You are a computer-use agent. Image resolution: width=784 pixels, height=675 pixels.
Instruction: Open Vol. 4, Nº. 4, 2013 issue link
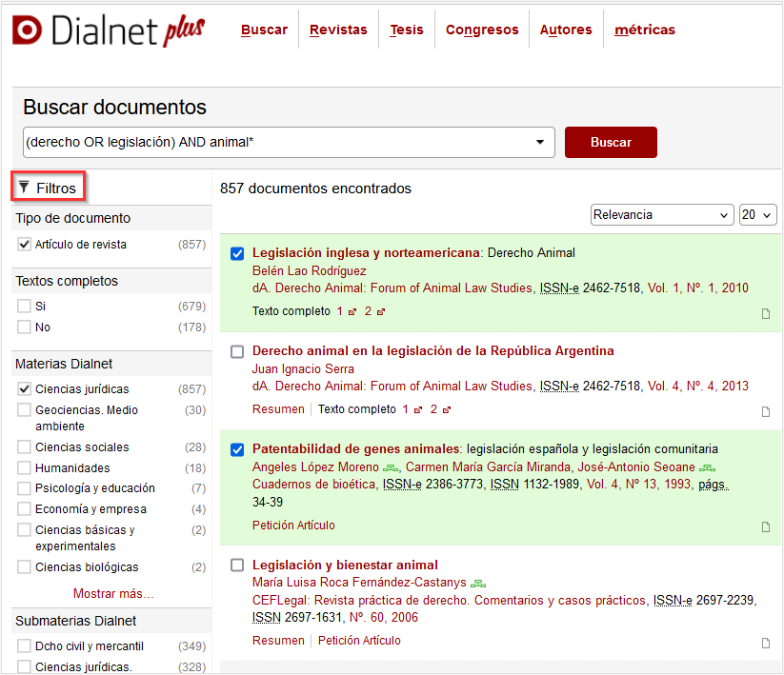click(698, 387)
